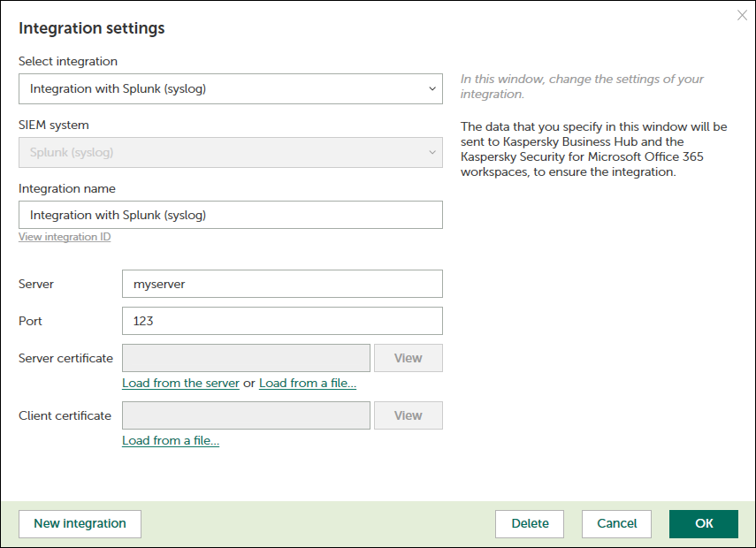Close the Integration settings dialog
The width and height of the screenshot is (756, 548).
click(x=742, y=15)
